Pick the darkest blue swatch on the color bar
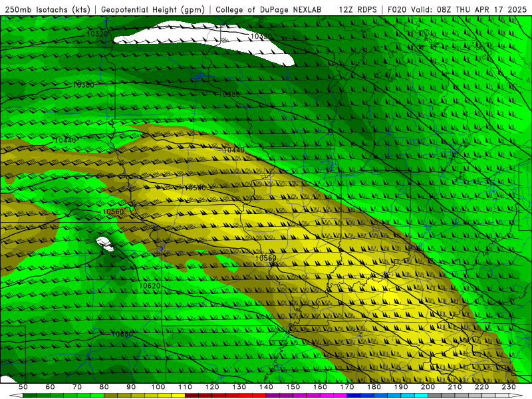532x399 pixels. point(354,395)
